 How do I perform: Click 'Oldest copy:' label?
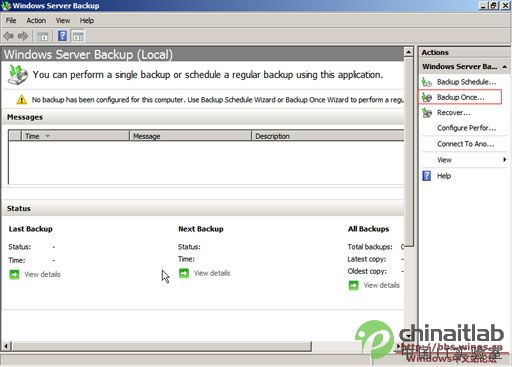click(367, 271)
